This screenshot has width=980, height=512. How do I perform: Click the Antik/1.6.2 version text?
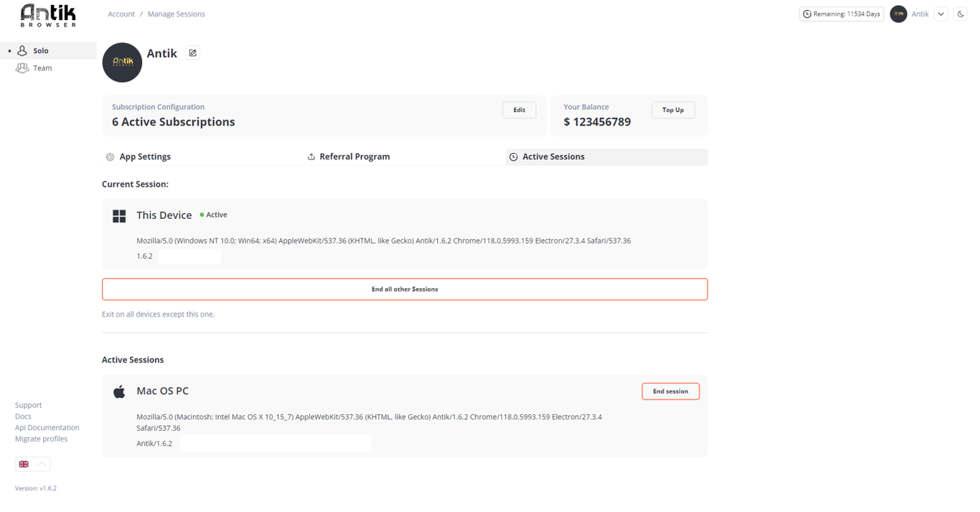154,443
